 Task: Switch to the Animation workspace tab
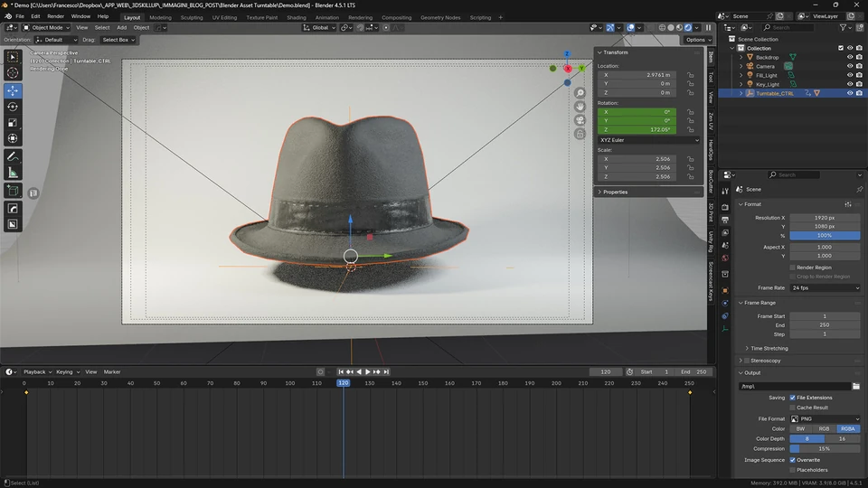click(x=327, y=18)
